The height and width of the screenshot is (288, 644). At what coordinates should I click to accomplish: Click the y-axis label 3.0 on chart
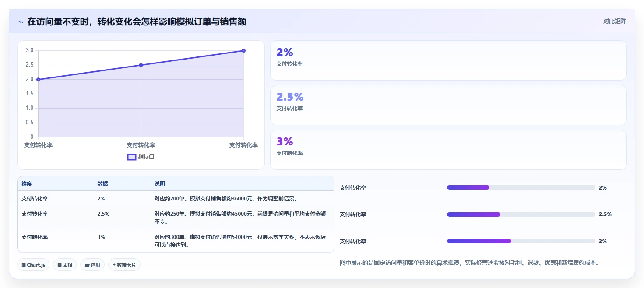tap(29, 50)
